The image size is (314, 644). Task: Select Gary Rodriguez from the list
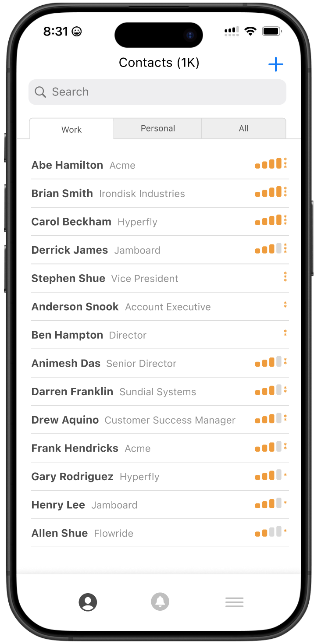click(72, 477)
